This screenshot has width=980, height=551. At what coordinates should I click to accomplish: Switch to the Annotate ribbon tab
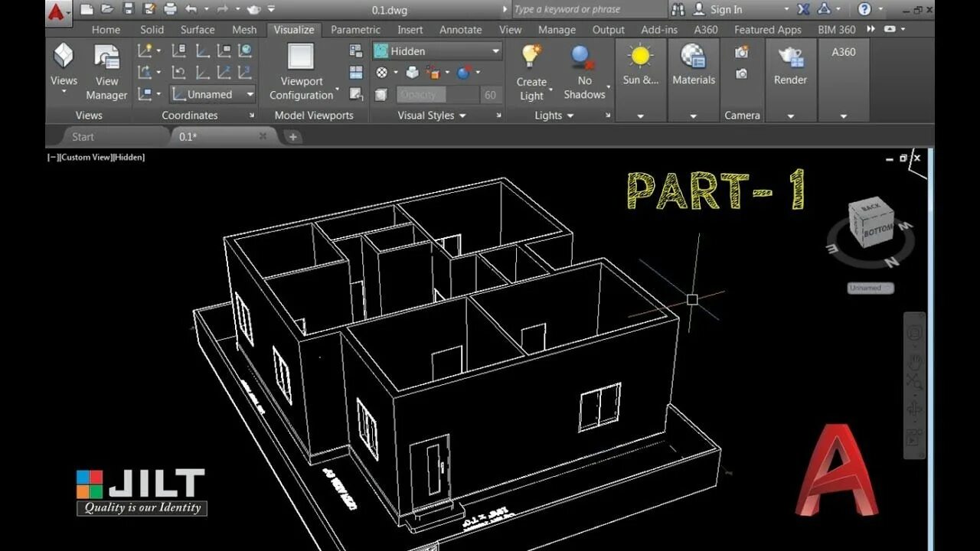[461, 30]
